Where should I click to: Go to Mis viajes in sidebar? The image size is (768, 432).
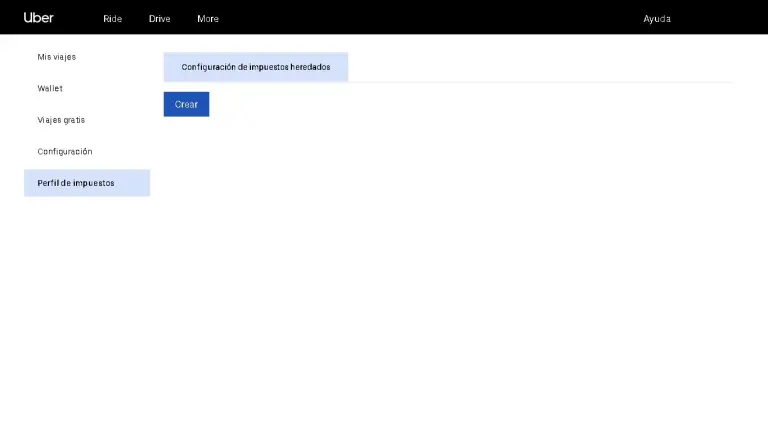[x=57, y=57]
